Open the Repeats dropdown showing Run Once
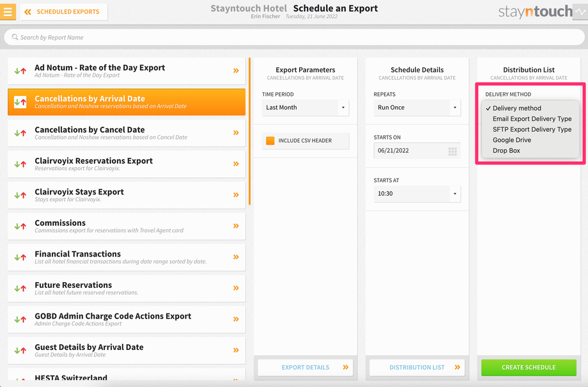Image resolution: width=588 pixels, height=387 pixels. click(x=417, y=107)
